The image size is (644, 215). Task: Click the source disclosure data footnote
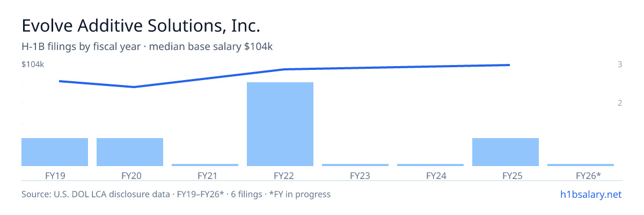point(176,194)
